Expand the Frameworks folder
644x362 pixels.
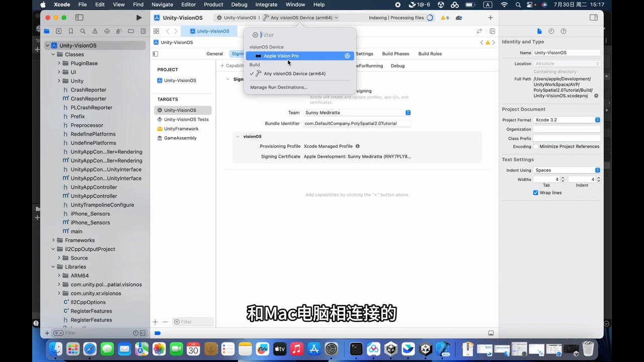[53, 240]
